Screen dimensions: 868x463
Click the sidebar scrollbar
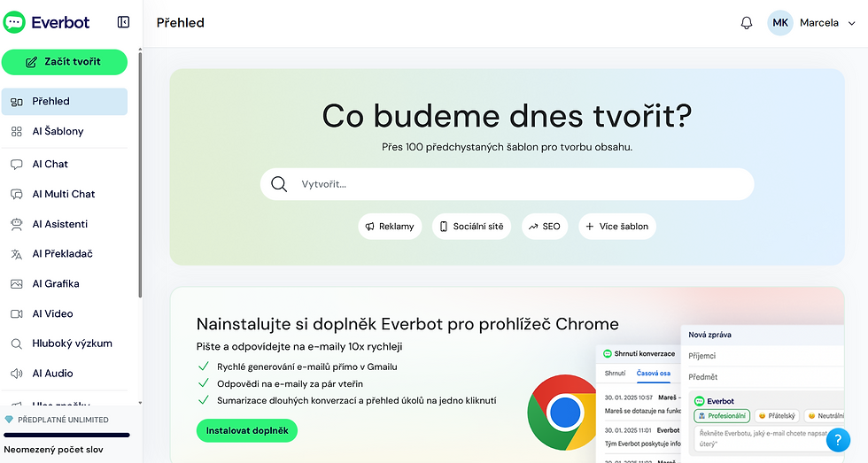pos(140,174)
